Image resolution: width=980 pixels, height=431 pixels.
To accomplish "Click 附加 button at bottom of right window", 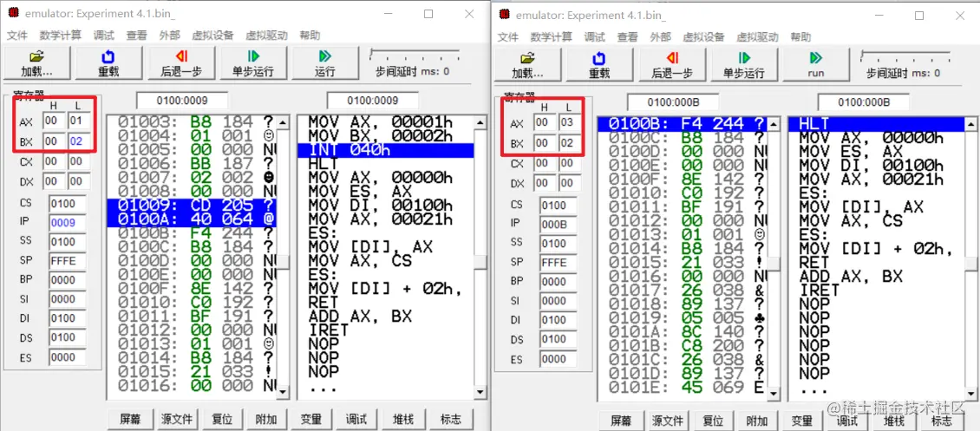I will (759, 421).
